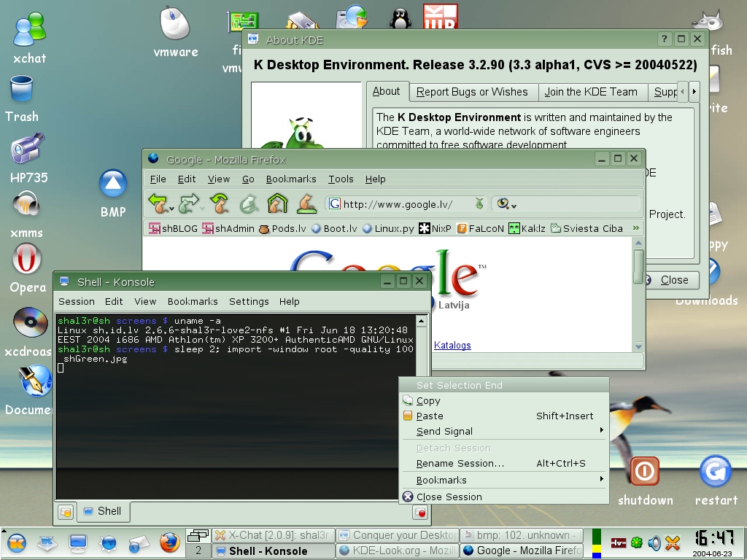Open the Trash desktop icon
Screen dimensions: 747x560
tap(21, 89)
